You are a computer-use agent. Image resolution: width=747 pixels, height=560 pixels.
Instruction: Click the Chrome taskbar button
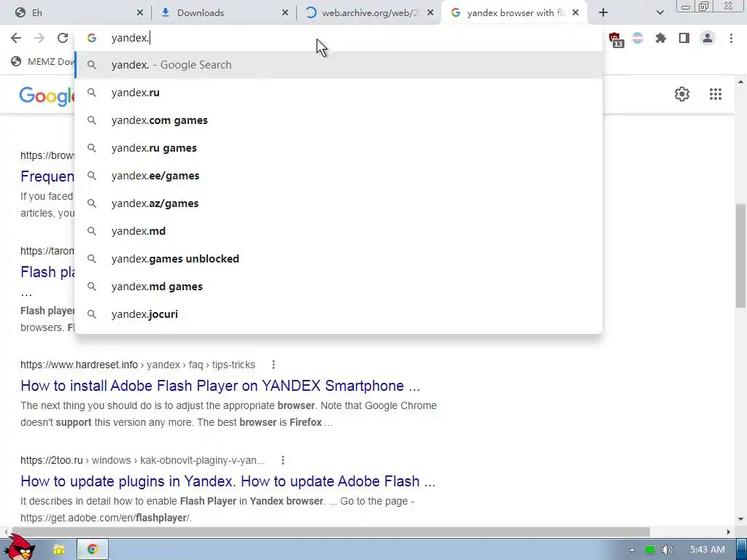[x=93, y=550]
